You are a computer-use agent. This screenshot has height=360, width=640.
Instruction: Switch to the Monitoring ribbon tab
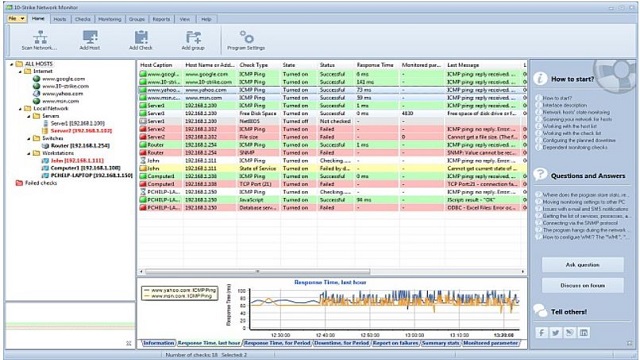tap(109, 19)
